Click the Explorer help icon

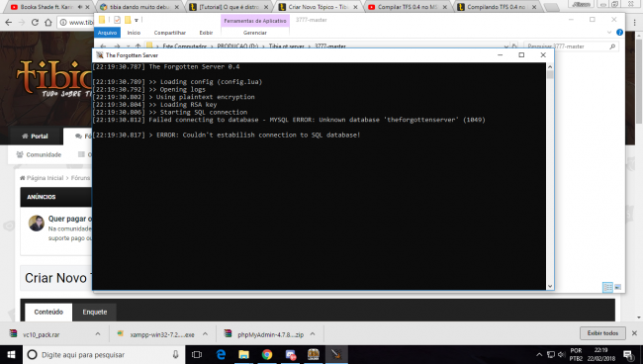pyautogui.click(x=619, y=33)
